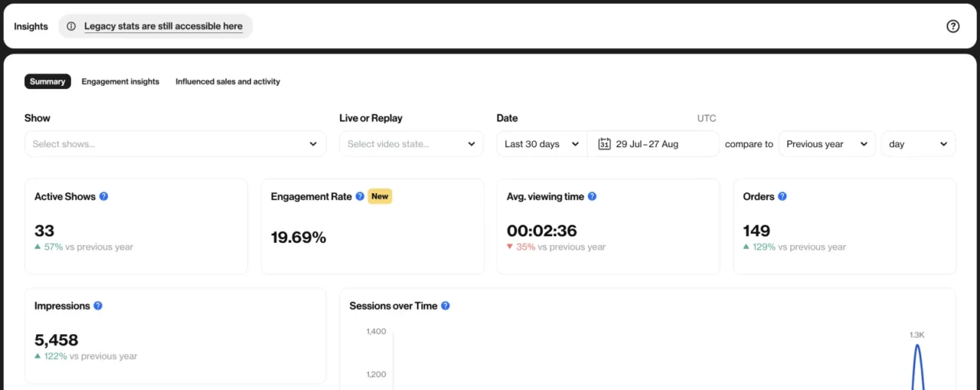Viewport: 980px width, 390px height.
Task: Expand the Last 30 days range dropdown
Action: tap(542, 144)
